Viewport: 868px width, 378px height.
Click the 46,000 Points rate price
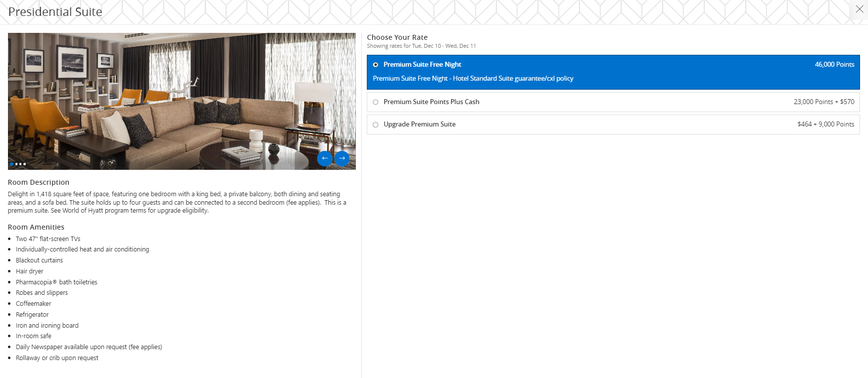pyautogui.click(x=834, y=65)
